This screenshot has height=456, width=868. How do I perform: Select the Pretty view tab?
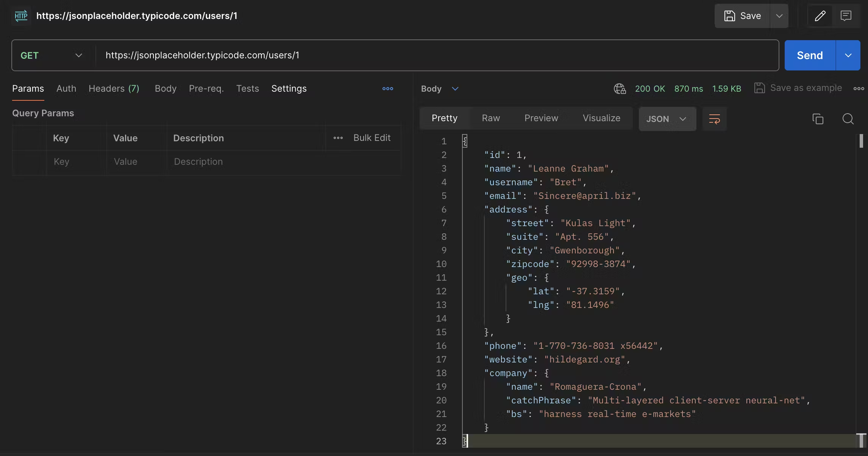coord(445,118)
